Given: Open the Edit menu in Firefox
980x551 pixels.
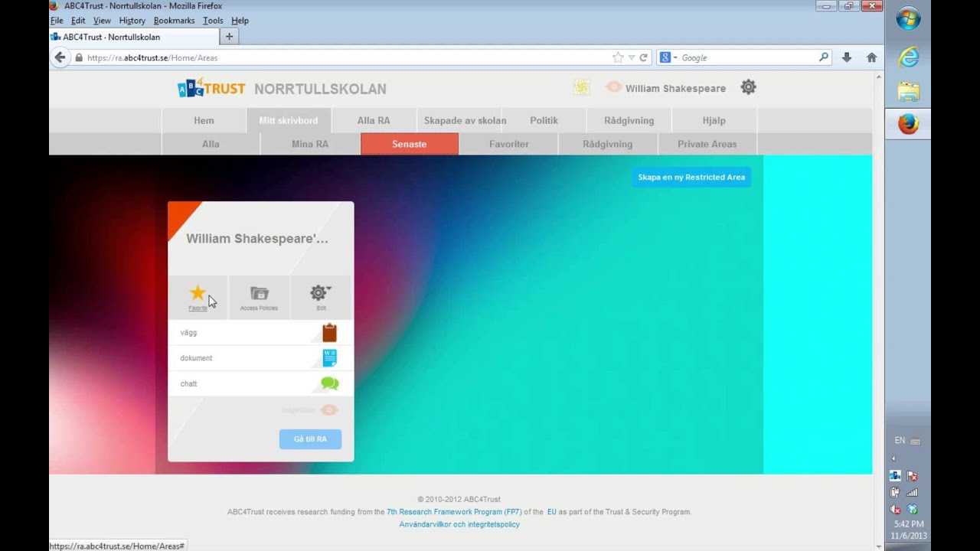Looking at the screenshot, I should [x=78, y=21].
